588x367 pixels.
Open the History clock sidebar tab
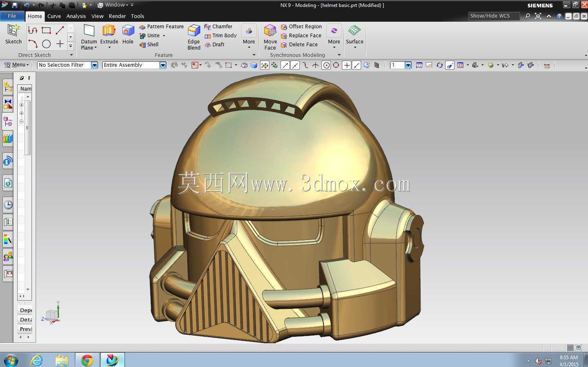[8, 204]
